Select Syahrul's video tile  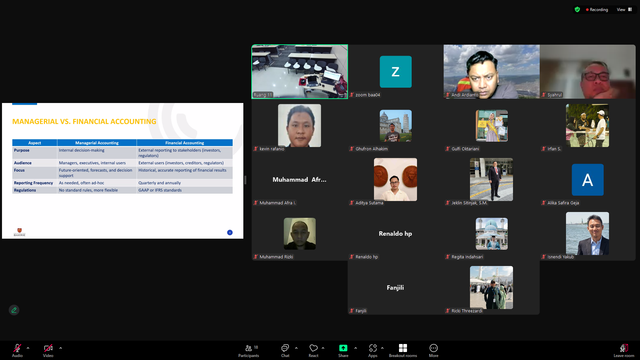588,71
